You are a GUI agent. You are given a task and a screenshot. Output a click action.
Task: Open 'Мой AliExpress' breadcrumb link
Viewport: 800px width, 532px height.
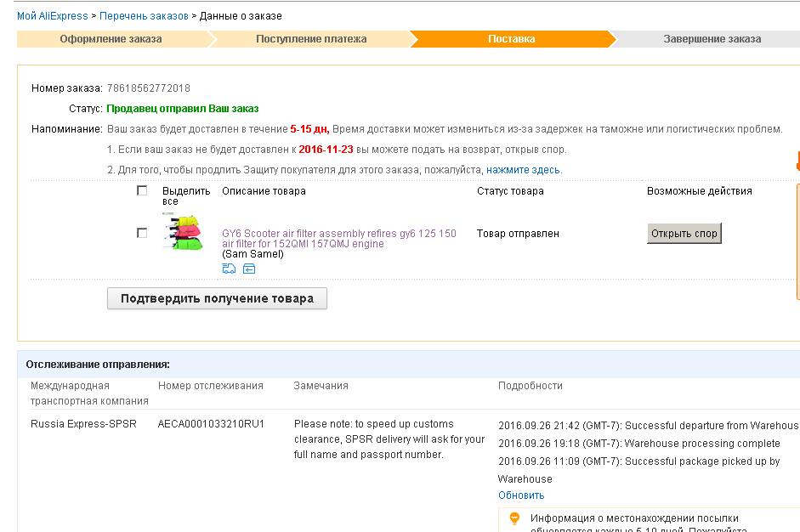51,16
